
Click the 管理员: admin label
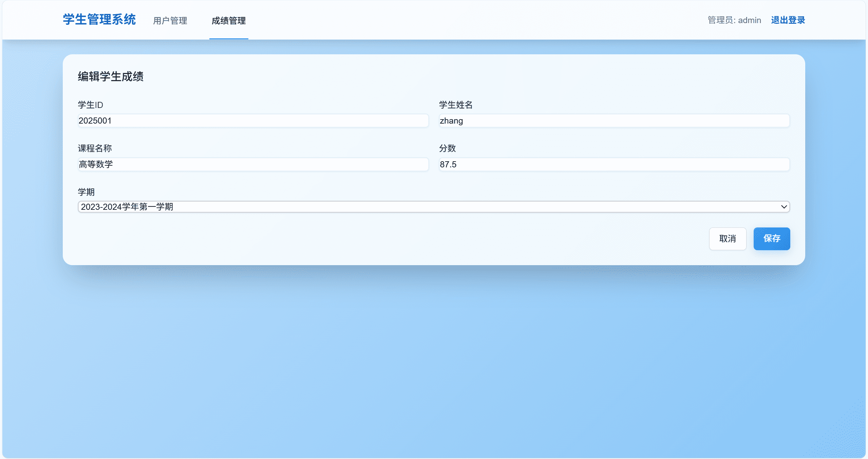click(734, 20)
